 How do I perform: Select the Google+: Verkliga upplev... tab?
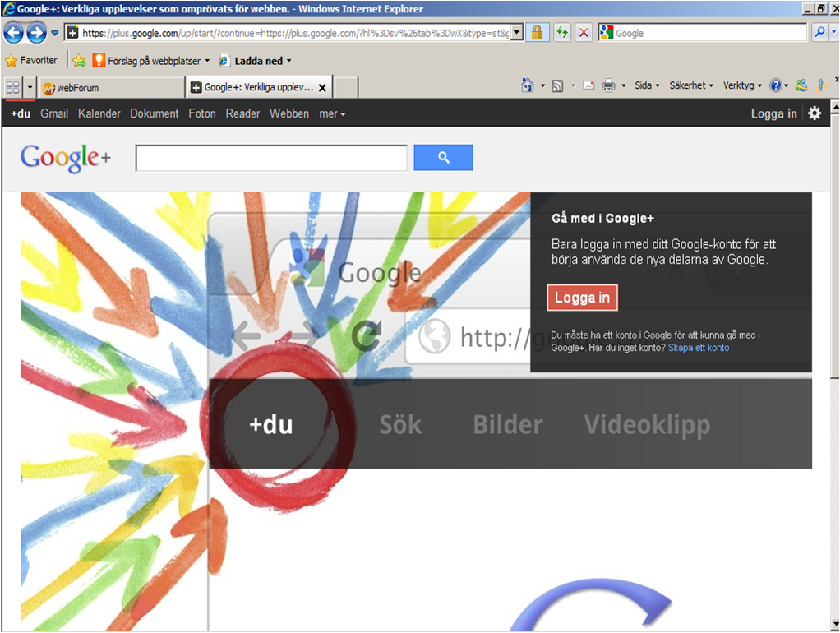click(x=252, y=87)
